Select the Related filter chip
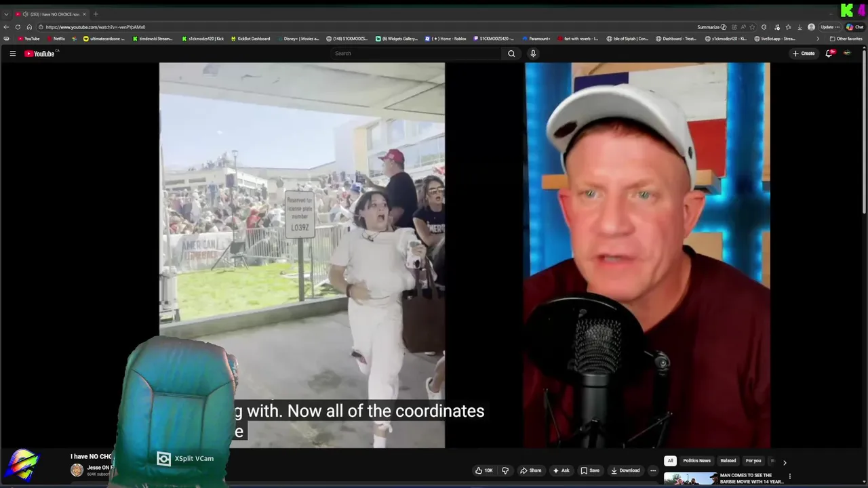 tap(728, 461)
